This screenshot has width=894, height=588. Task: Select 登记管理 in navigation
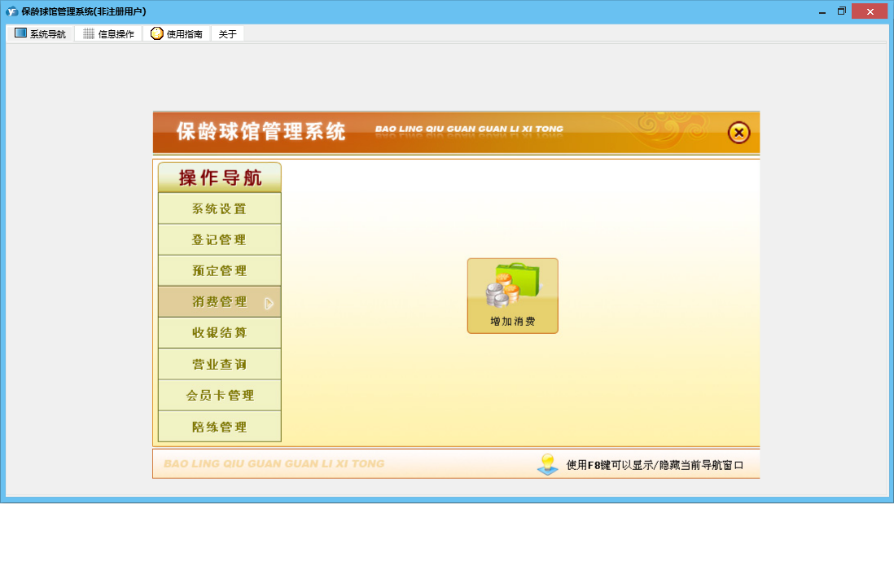pyautogui.click(x=220, y=239)
